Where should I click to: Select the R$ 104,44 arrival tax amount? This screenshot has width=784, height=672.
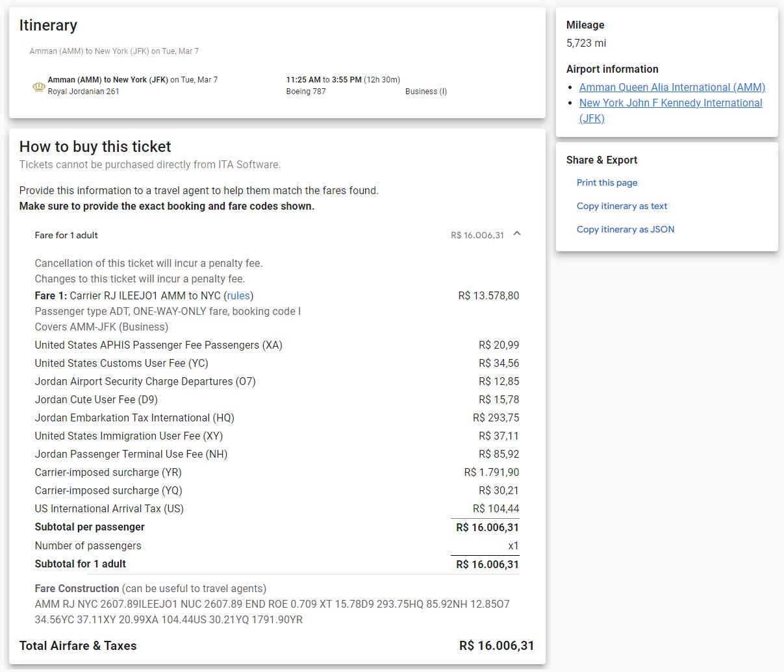(x=496, y=508)
